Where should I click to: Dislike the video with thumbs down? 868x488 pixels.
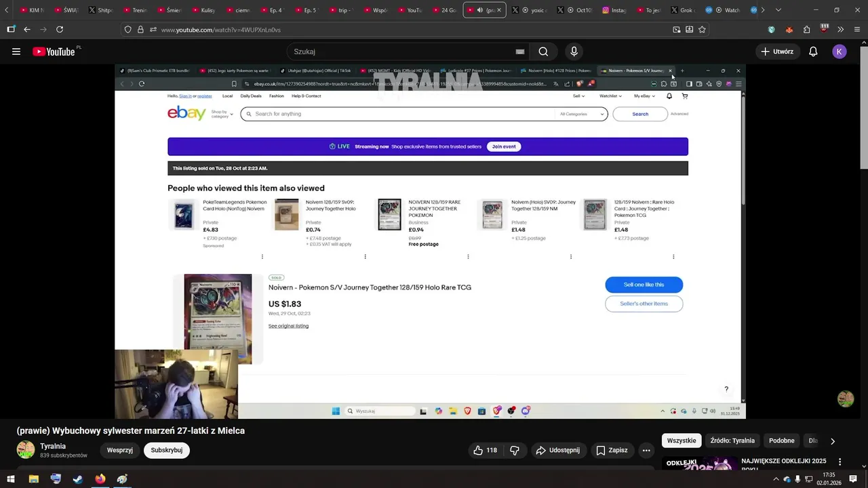point(515,450)
